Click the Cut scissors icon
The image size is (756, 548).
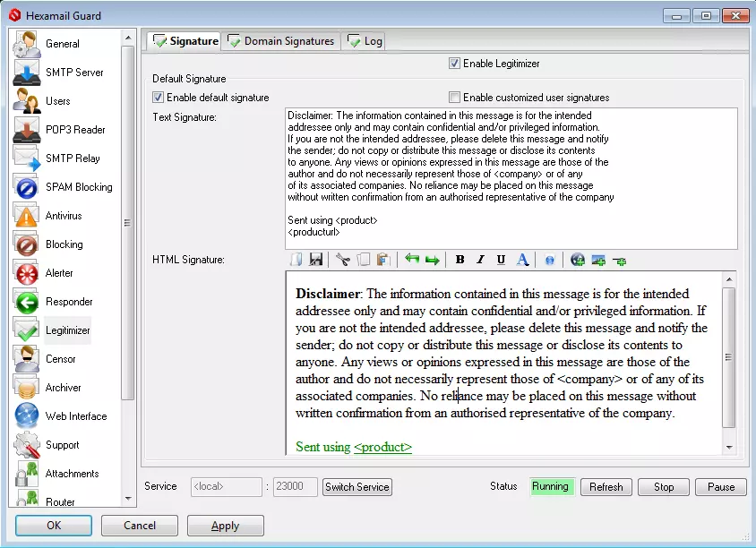coord(343,260)
